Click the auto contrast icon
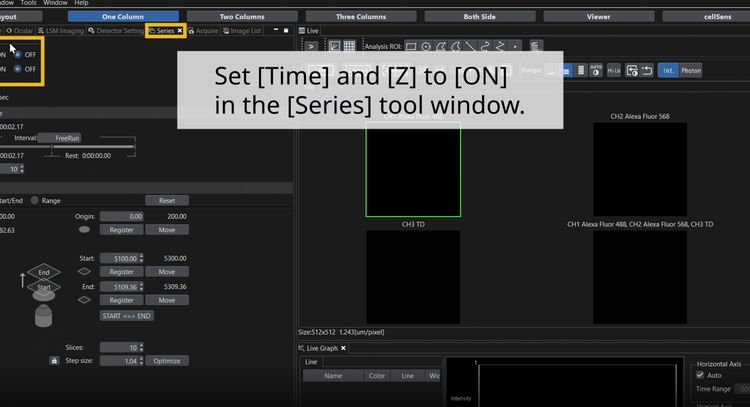750x407 pixels. pyautogui.click(x=597, y=70)
